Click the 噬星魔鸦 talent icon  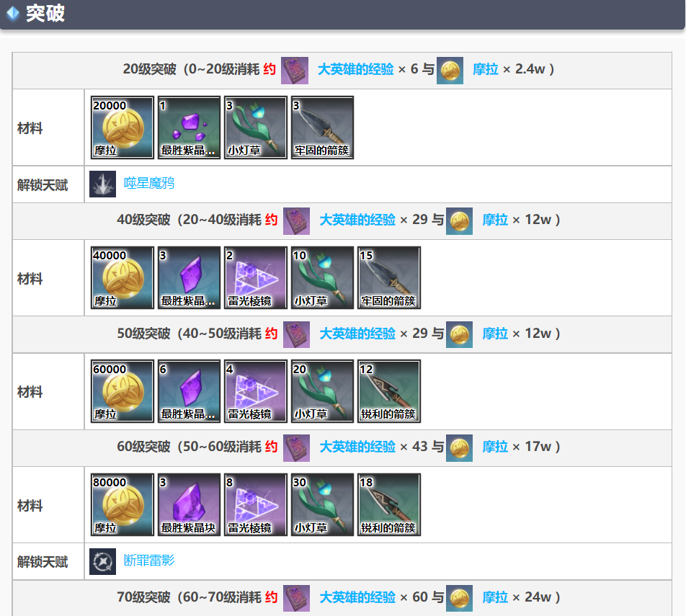(102, 184)
